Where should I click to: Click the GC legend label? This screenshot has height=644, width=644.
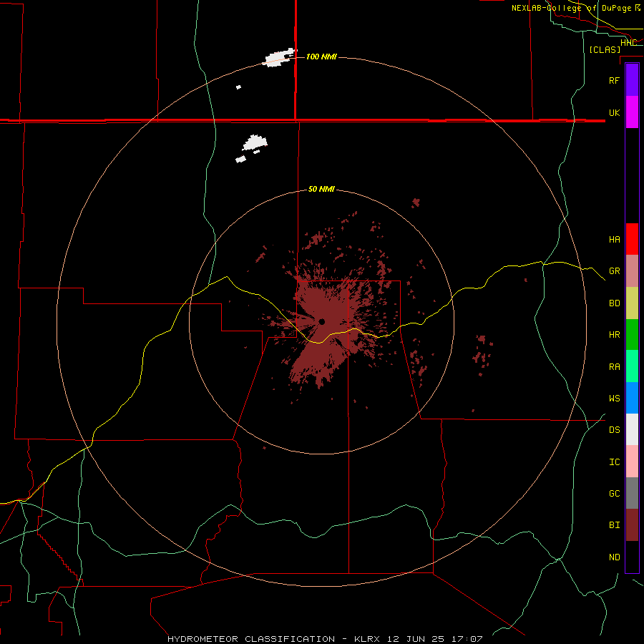(614, 493)
